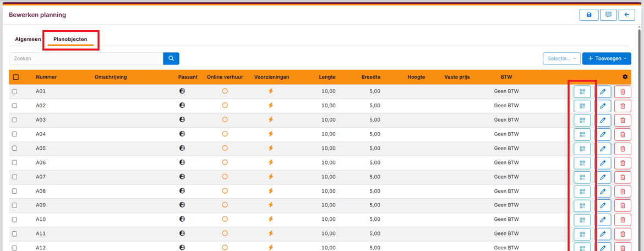Viewport: 644px width, 251px height.
Task: Check the checkbox for row A10
Action: tap(14, 220)
